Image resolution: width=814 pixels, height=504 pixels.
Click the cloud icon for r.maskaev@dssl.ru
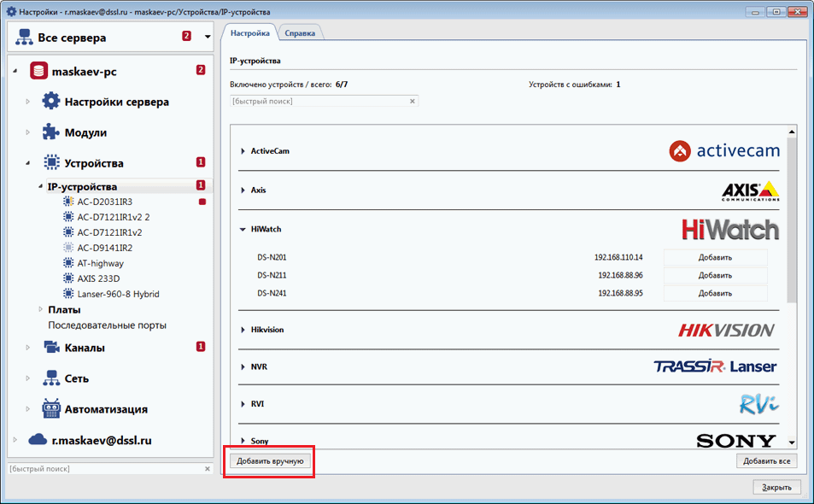tap(38, 440)
